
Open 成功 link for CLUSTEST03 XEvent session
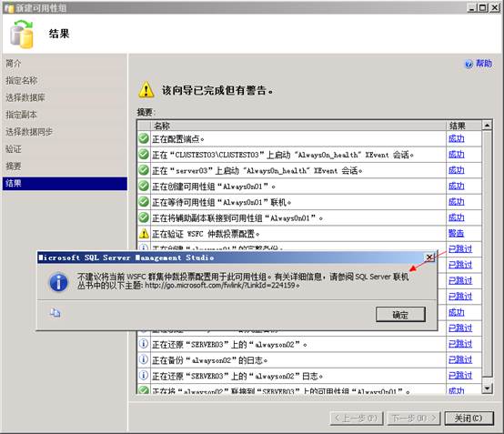[x=457, y=155]
